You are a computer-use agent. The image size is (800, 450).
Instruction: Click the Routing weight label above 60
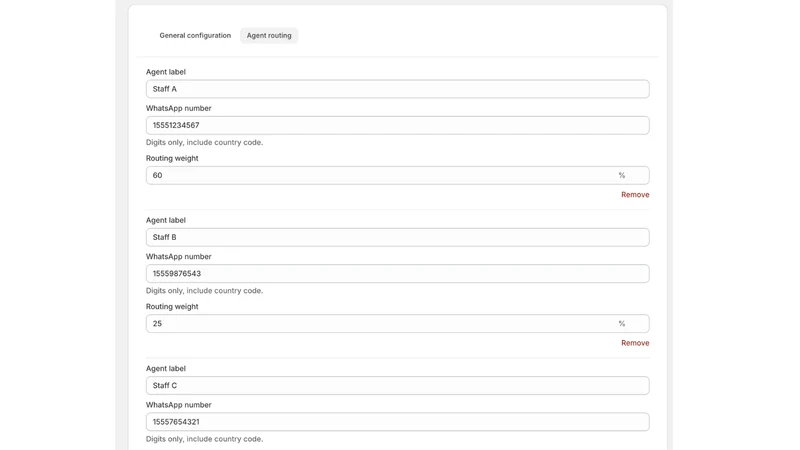(x=172, y=158)
